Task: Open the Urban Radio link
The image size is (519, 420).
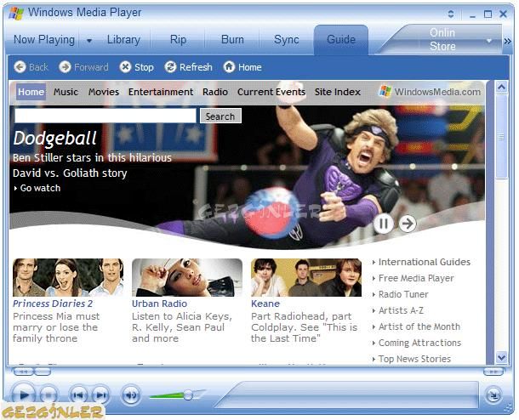Action: [x=160, y=304]
